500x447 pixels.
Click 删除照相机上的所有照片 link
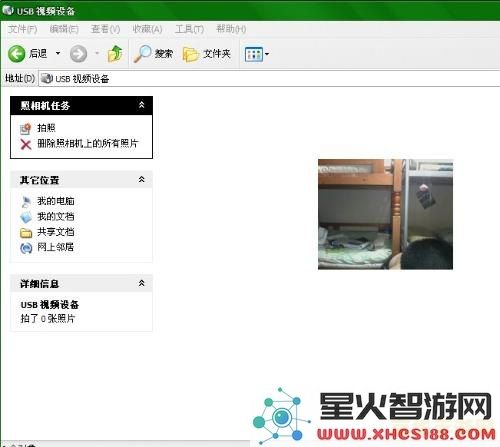coord(88,144)
